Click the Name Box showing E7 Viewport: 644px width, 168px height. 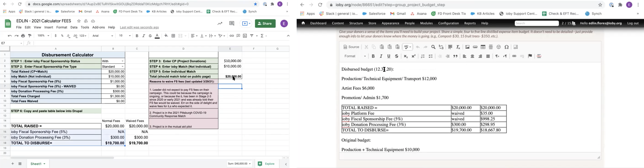(12, 43)
